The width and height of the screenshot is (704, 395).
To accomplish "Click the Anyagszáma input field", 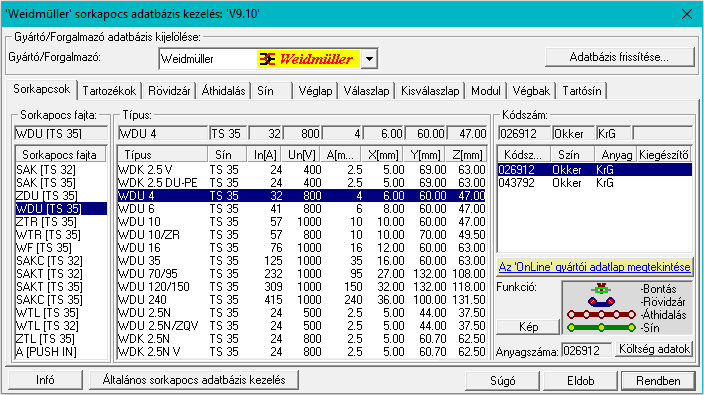I will tap(586, 350).
